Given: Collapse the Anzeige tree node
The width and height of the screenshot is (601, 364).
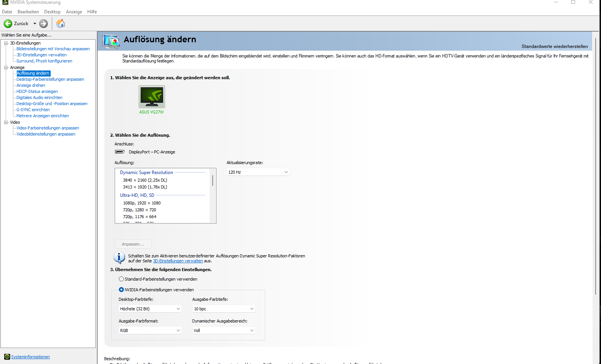Looking at the screenshot, I should (x=6, y=67).
